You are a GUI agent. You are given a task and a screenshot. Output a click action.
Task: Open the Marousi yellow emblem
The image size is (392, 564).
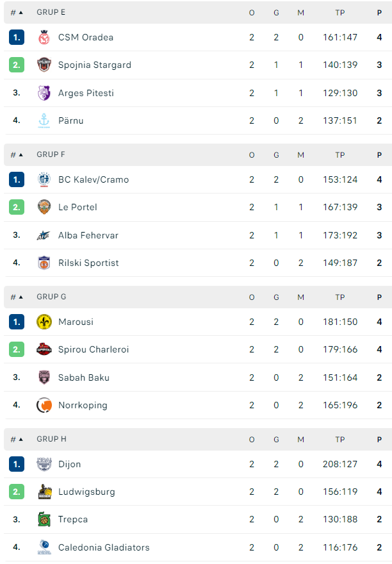[44, 322]
